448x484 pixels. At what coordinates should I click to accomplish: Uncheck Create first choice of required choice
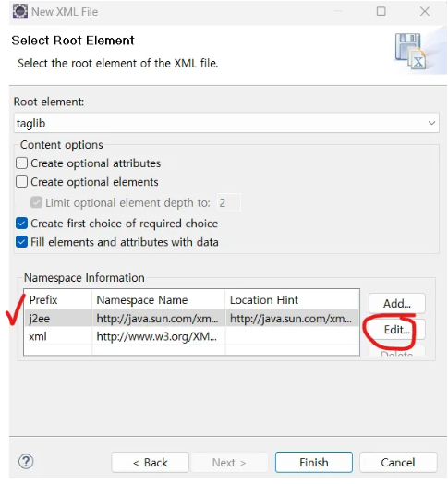pos(21,224)
